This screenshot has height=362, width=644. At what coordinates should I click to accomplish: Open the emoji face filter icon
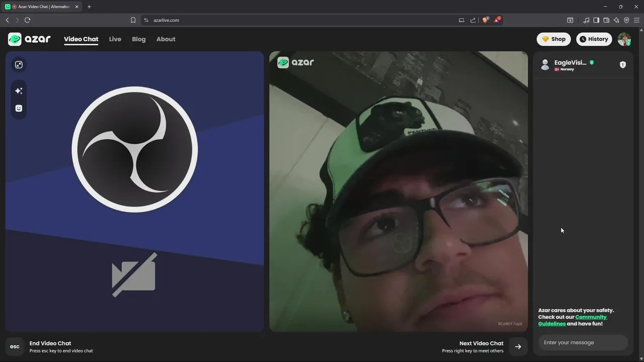point(19,108)
